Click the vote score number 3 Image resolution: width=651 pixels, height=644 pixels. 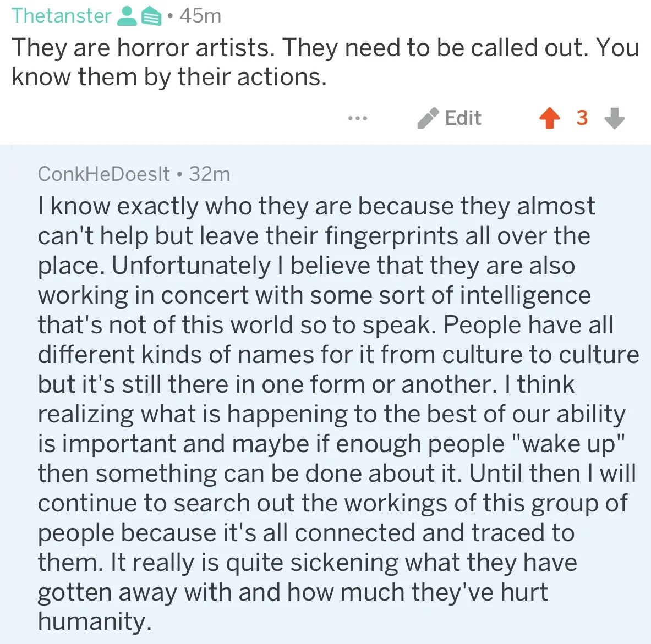click(582, 118)
